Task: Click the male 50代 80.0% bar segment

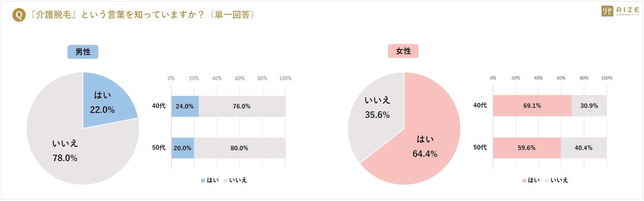Action: pos(239,148)
